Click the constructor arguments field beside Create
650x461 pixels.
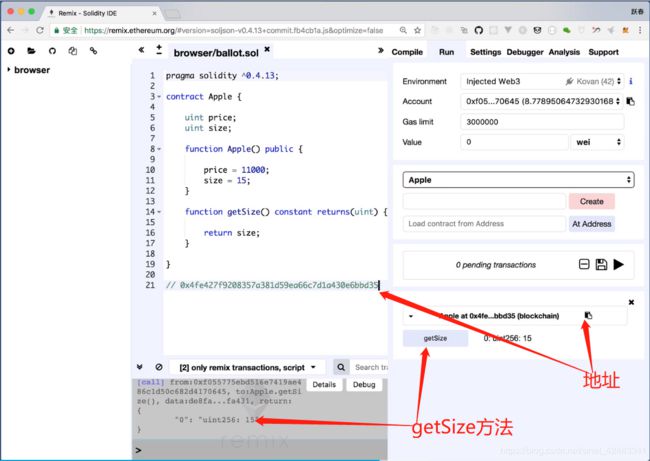484,201
